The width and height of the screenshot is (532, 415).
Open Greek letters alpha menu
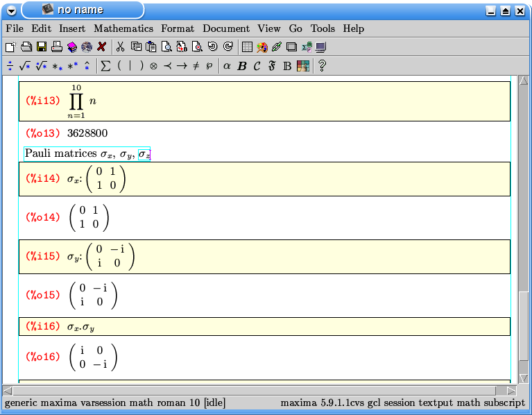click(227, 66)
